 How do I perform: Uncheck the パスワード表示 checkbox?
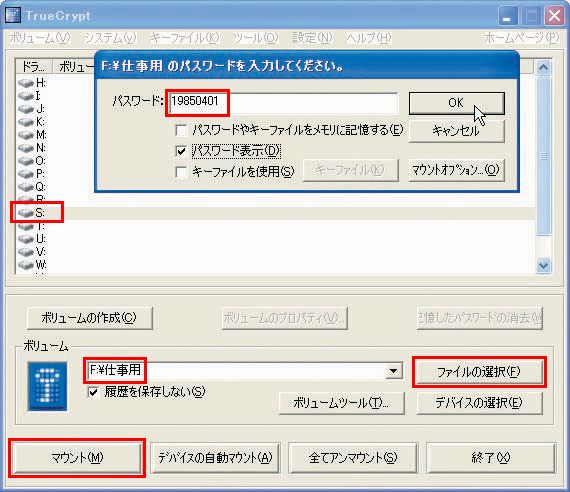[x=181, y=151]
